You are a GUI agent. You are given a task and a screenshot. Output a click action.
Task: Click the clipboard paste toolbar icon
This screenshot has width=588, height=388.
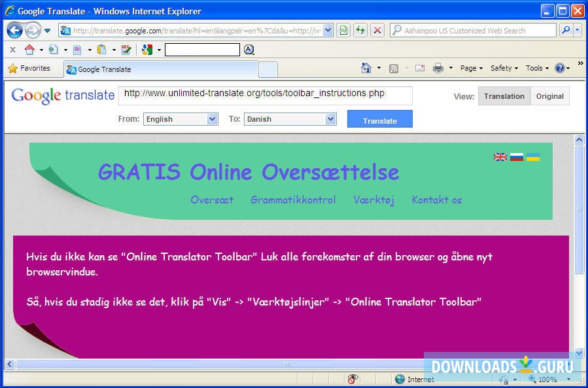tap(101, 50)
